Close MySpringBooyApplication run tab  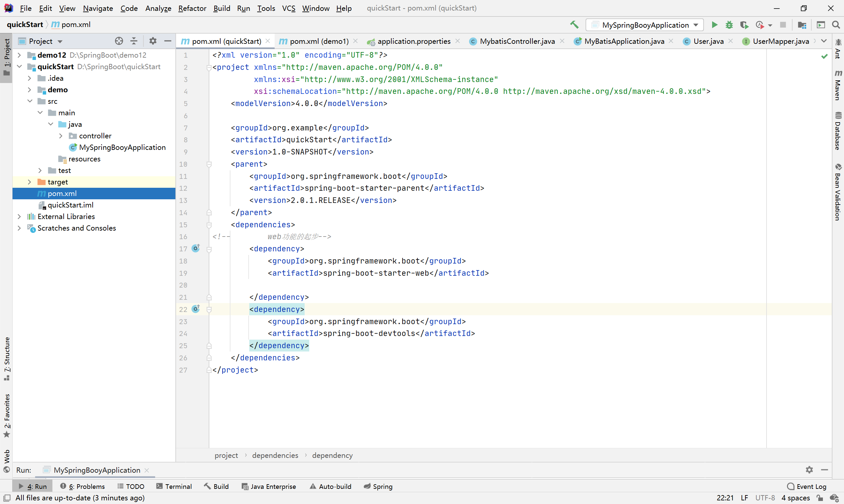click(147, 470)
